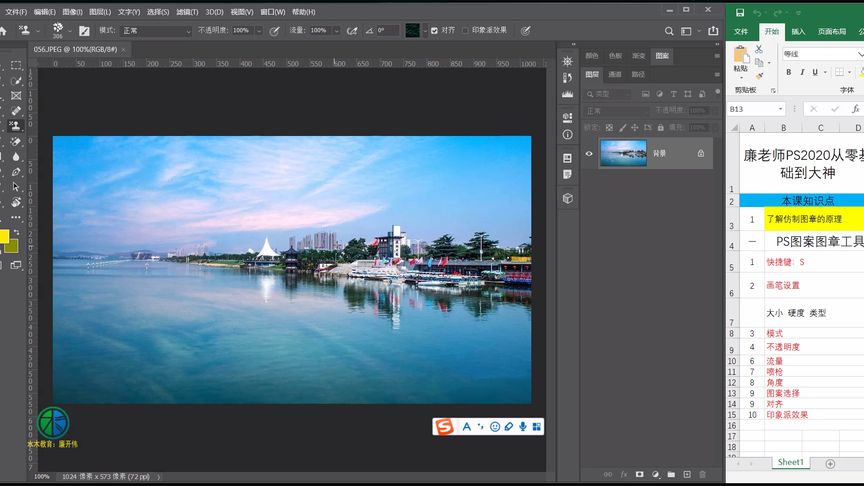Enable the 印象派效果 checkbox
Screen dimensions: 864x486
click(464, 31)
